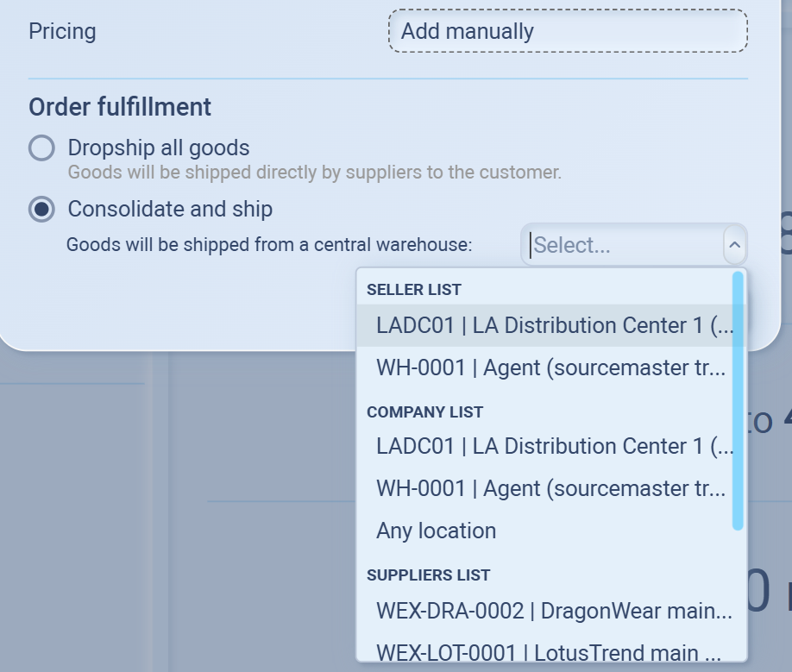Select the 'Any location' option

[436, 531]
